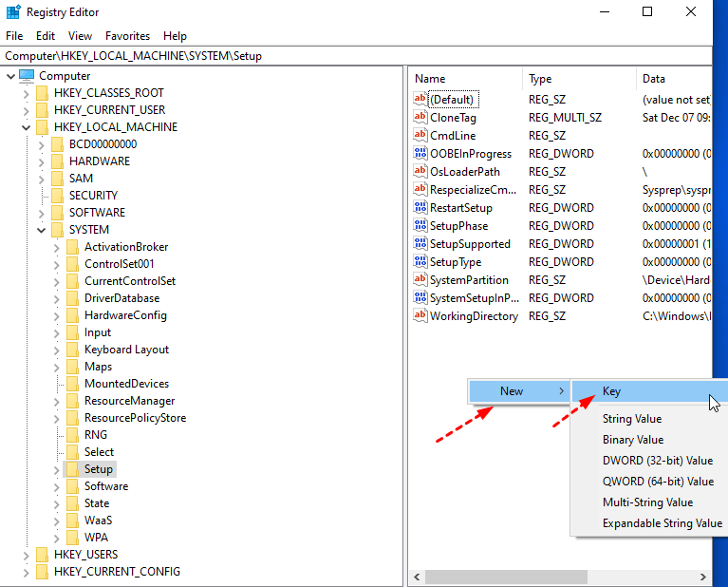728x587 pixels.
Task: Click the BCD00000000 folder icon
Action: point(57,144)
